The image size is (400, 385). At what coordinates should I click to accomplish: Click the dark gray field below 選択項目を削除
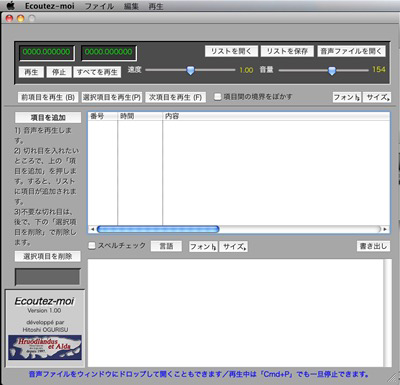(x=48, y=277)
